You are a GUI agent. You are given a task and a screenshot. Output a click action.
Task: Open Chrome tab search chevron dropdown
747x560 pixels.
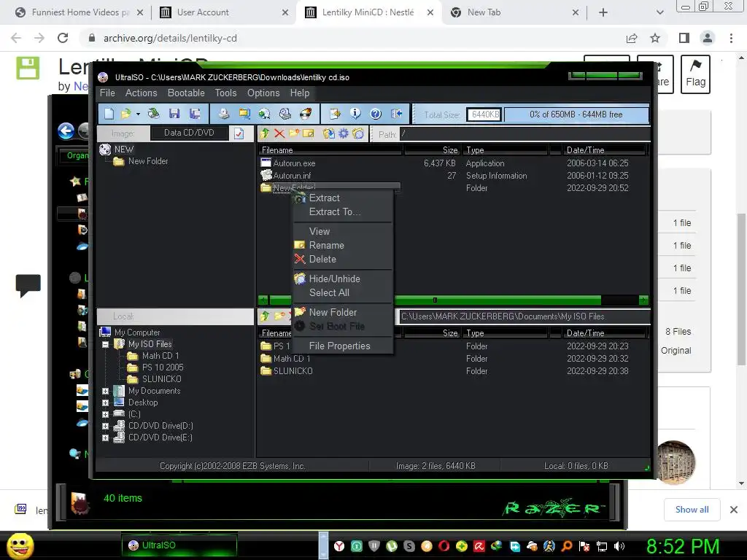[659, 12]
